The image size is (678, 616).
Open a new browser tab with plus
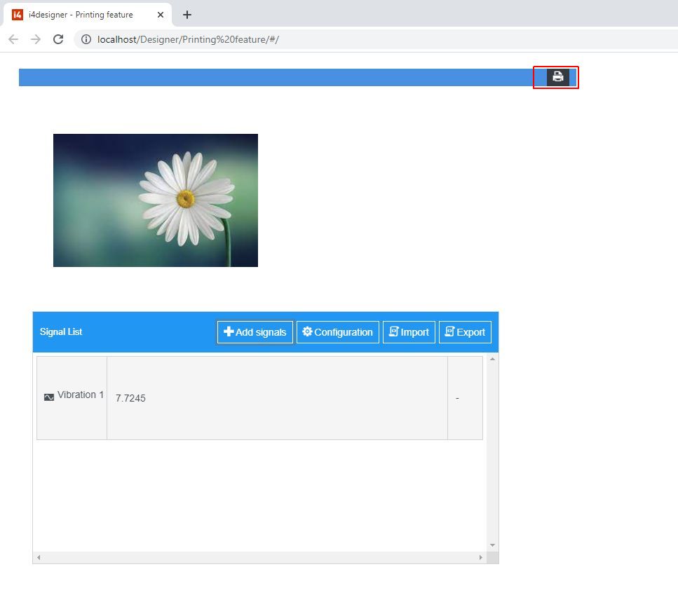pyautogui.click(x=187, y=15)
